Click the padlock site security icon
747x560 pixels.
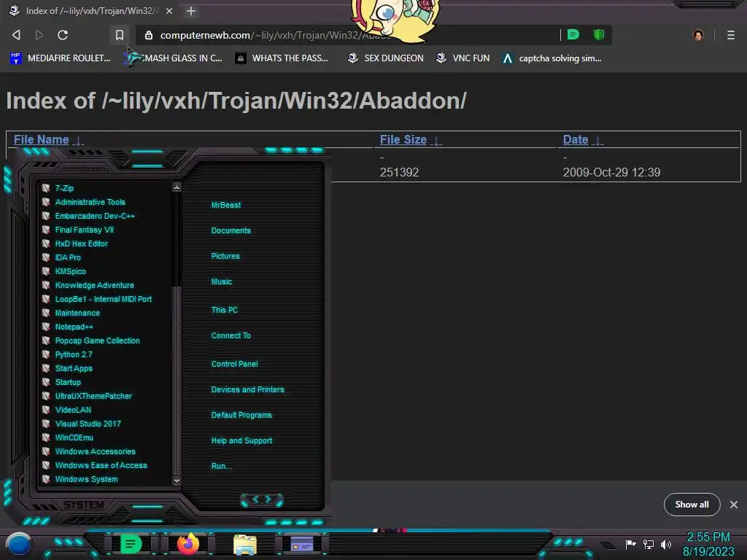(149, 35)
